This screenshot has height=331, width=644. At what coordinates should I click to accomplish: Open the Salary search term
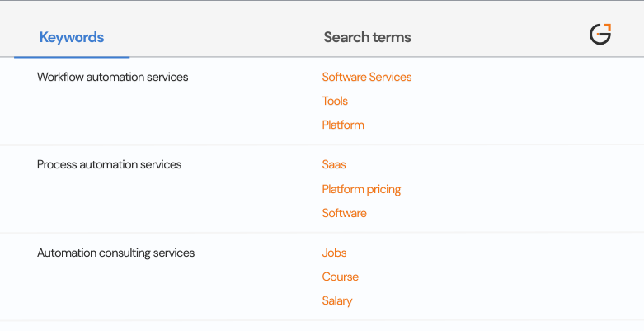coord(336,300)
